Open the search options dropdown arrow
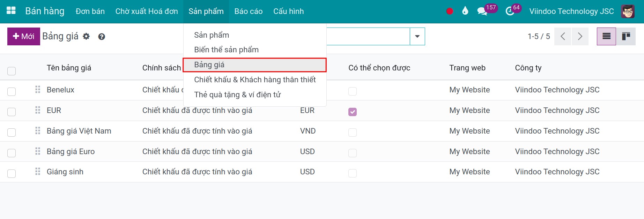 click(417, 36)
